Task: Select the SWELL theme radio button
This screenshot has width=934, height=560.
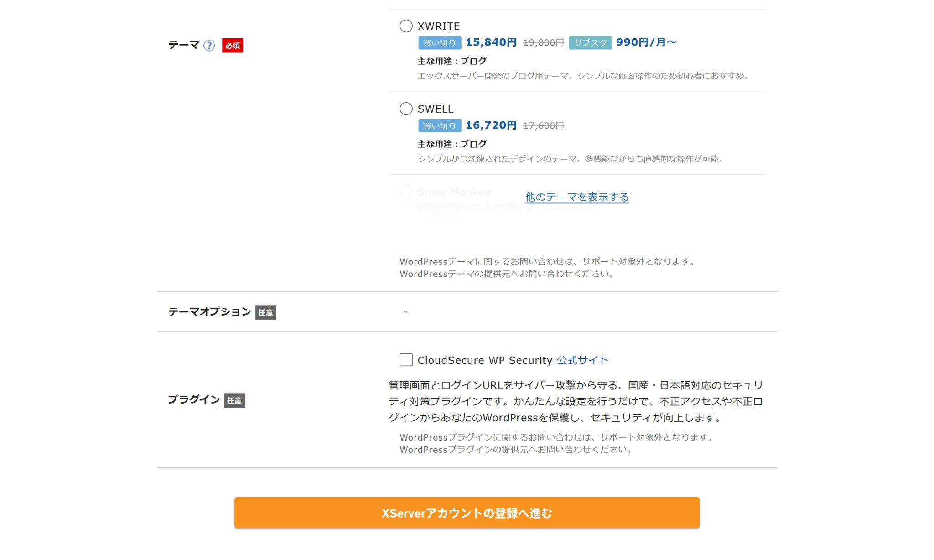Action: 406,109
